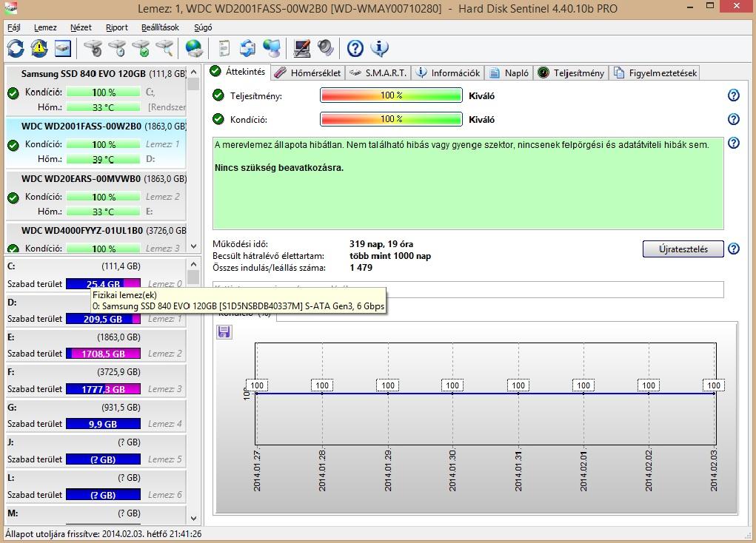Image resolution: width=756 pixels, height=543 pixels.
Task: Switch to the Teljesítmény tab
Action: point(572,72)
